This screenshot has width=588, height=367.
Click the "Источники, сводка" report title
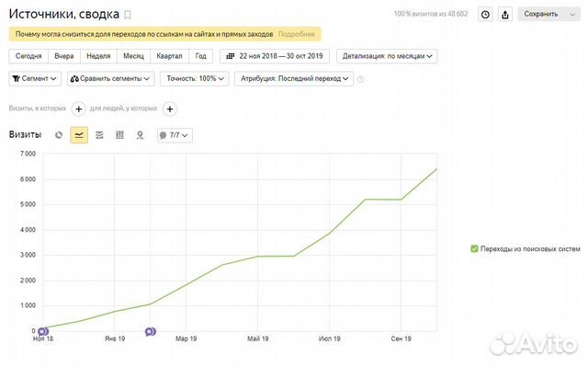coord(64,15)
